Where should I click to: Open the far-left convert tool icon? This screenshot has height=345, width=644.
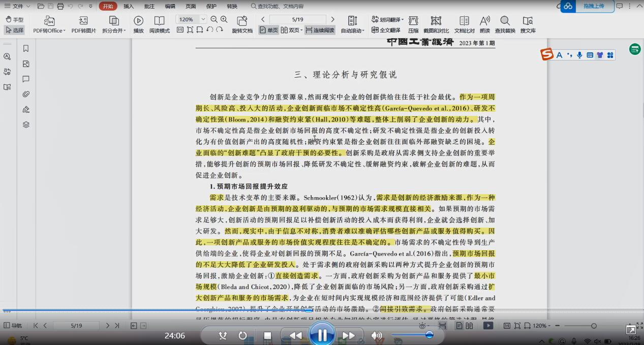(7, 72)
